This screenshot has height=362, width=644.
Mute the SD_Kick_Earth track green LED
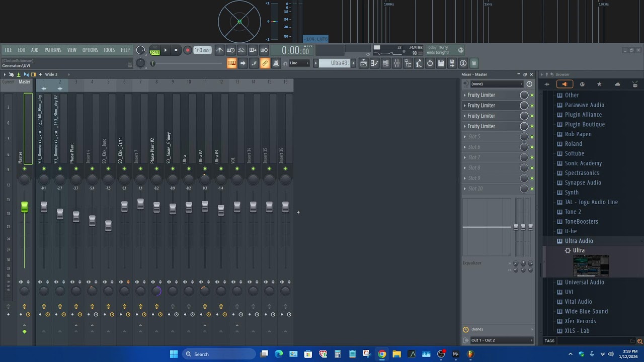(124, 169)
